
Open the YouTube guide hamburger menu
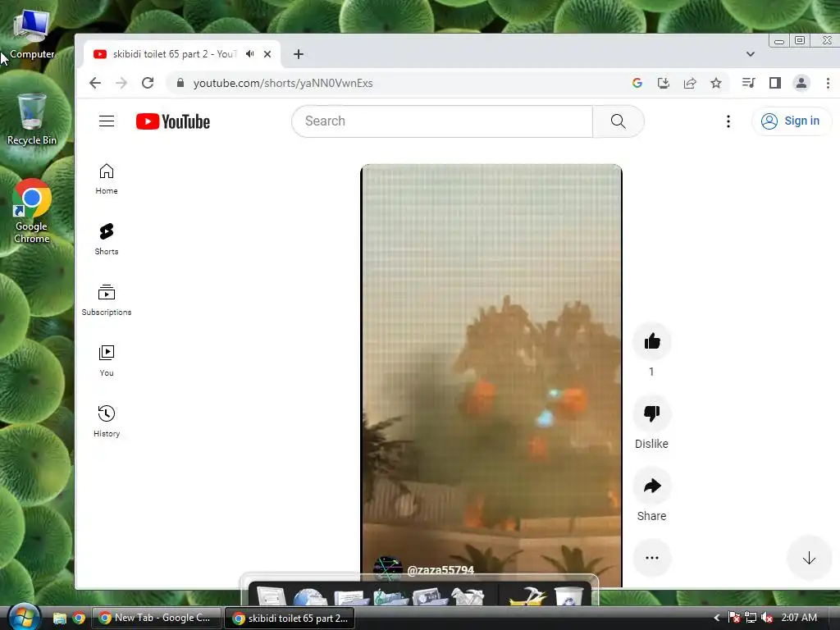[107, 121]
